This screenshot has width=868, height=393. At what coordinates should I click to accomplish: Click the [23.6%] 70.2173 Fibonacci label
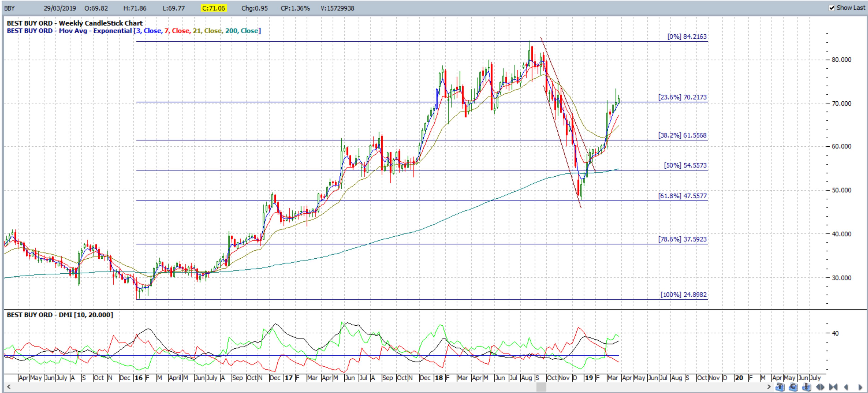pyautogui.click(x=683, y=97)
